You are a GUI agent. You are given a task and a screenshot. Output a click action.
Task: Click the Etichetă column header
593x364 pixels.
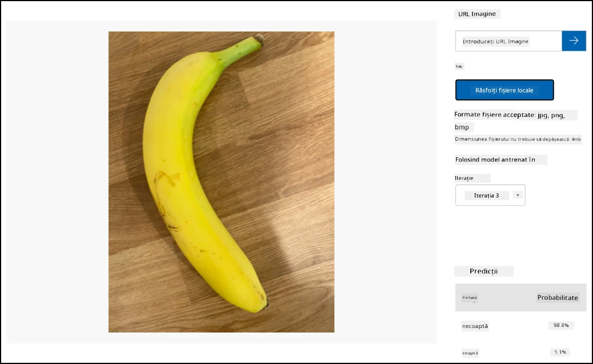[470, 297]
